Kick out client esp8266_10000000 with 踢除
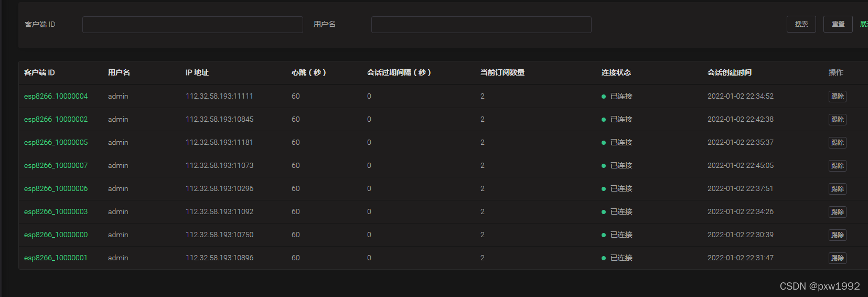This screenshot has height=297, width=868. pyautogui.click(x=837, y=235)
